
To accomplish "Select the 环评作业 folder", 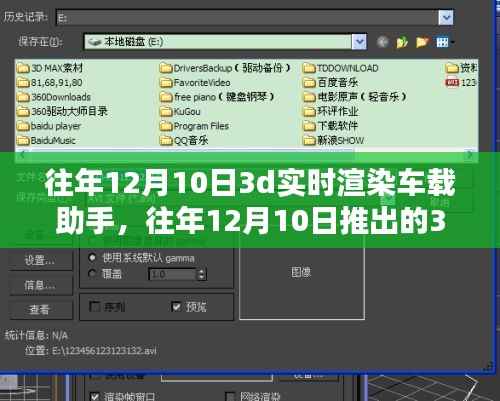I will 330,111.
